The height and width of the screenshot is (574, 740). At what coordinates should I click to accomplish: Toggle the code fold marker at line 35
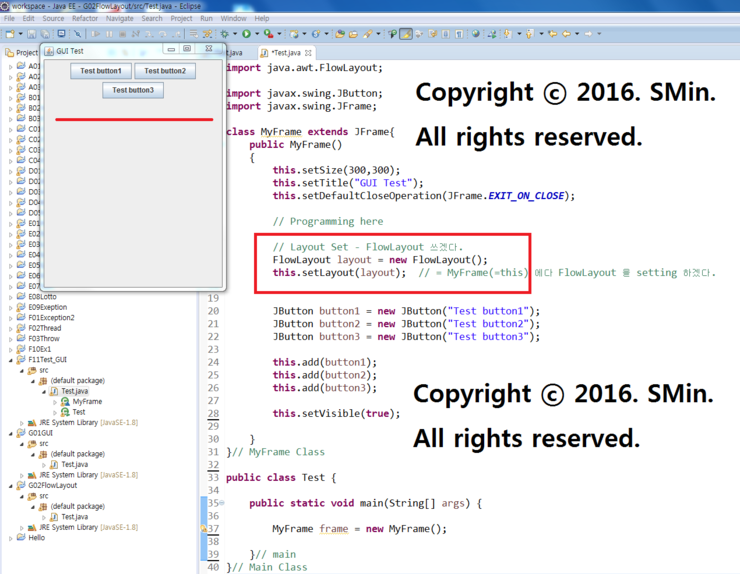point(222,503)
